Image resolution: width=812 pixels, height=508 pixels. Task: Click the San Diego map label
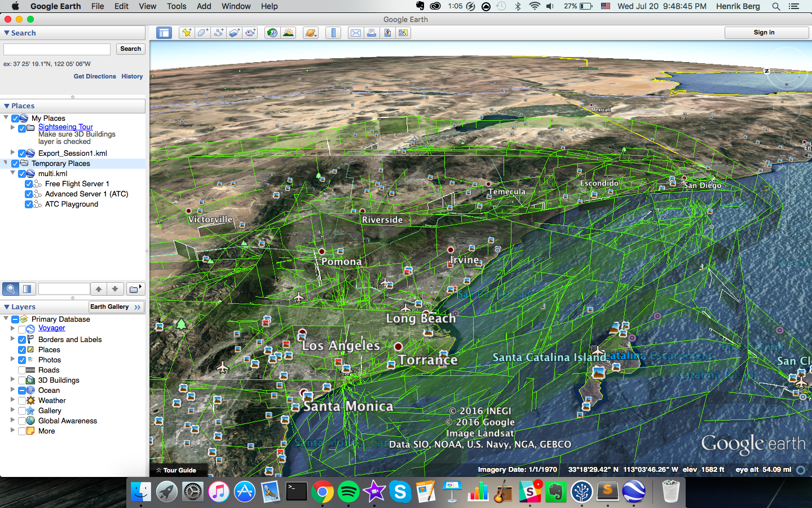tap(703, 185)
